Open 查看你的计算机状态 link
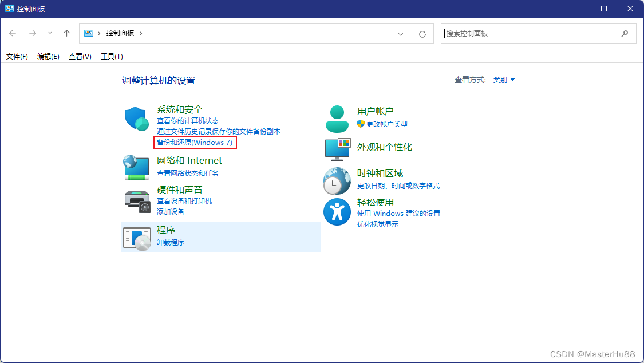644x363 pixels. [x=188, y=120]
